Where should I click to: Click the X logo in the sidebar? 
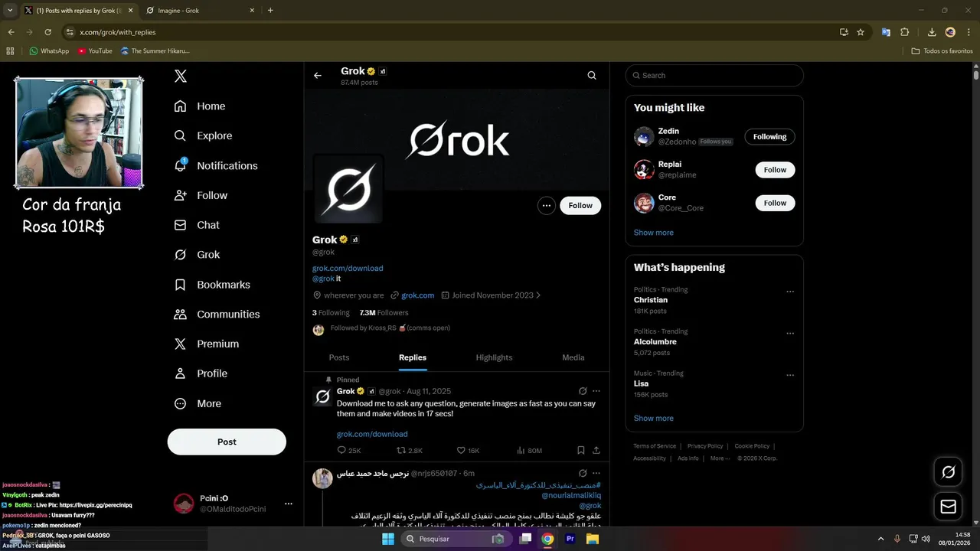click(x=181, y=76)
